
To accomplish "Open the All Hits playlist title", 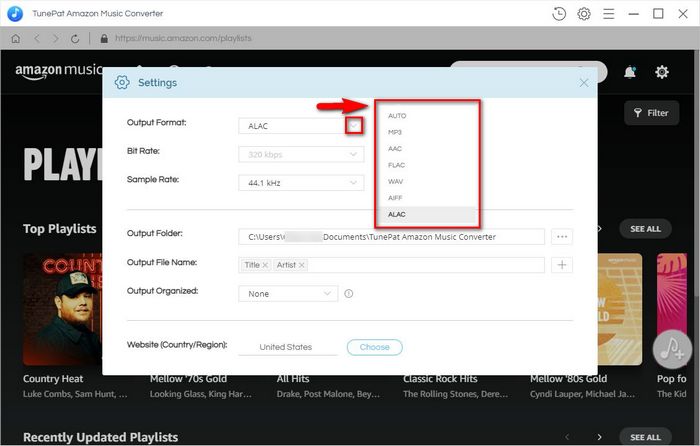I will coord(293,379).
